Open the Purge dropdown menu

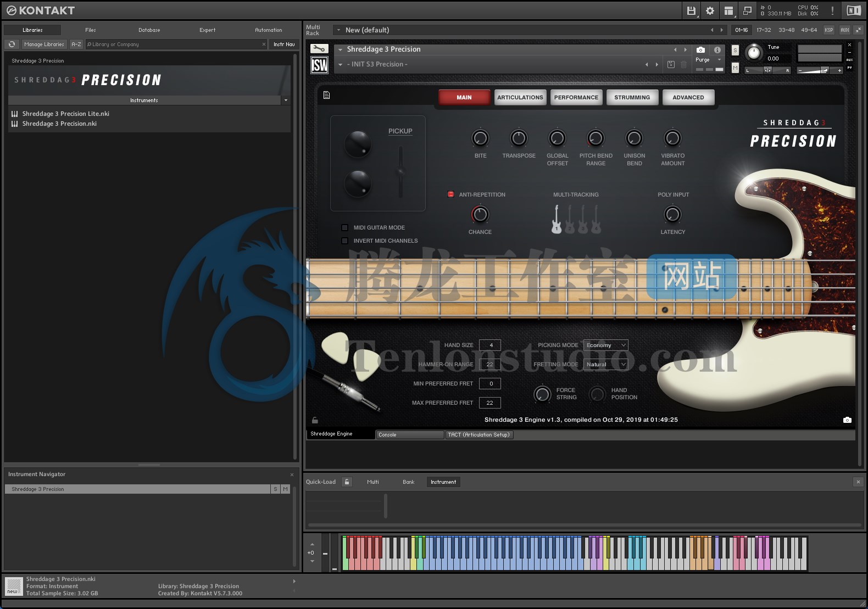[x=709, y=60]
